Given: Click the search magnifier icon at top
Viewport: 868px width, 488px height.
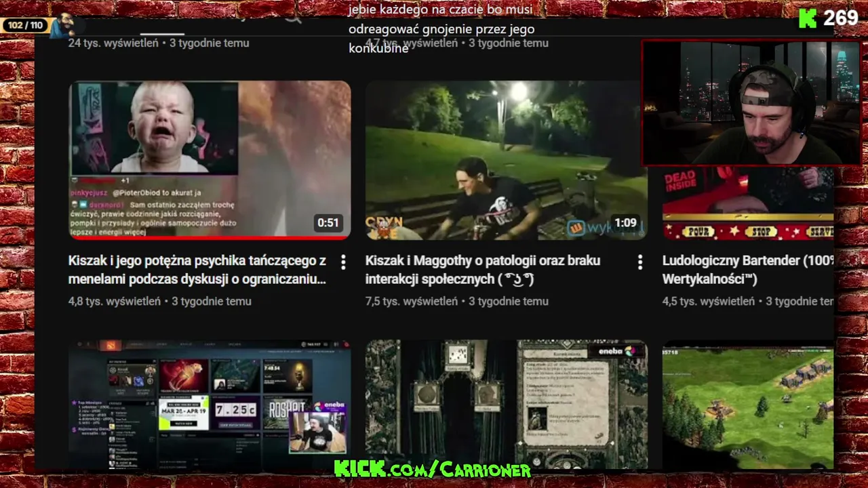Looking at the screenshot, I should click(293, 16).
